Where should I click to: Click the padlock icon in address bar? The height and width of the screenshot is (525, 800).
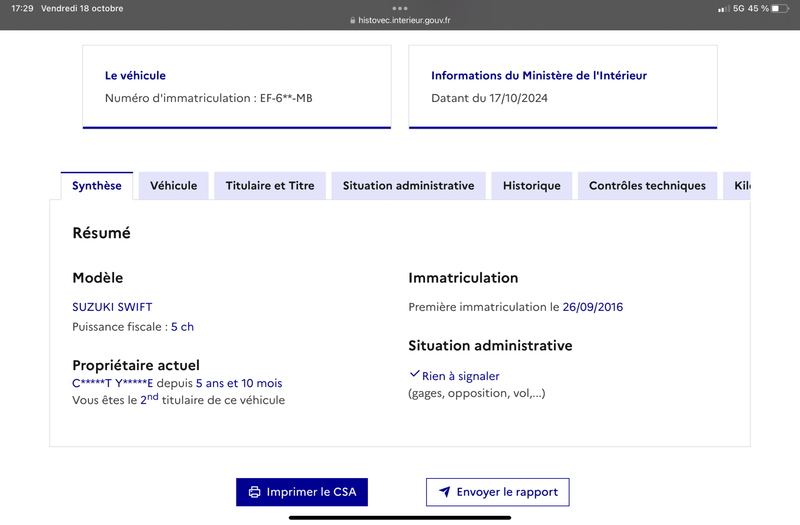[x=353, y=20]
